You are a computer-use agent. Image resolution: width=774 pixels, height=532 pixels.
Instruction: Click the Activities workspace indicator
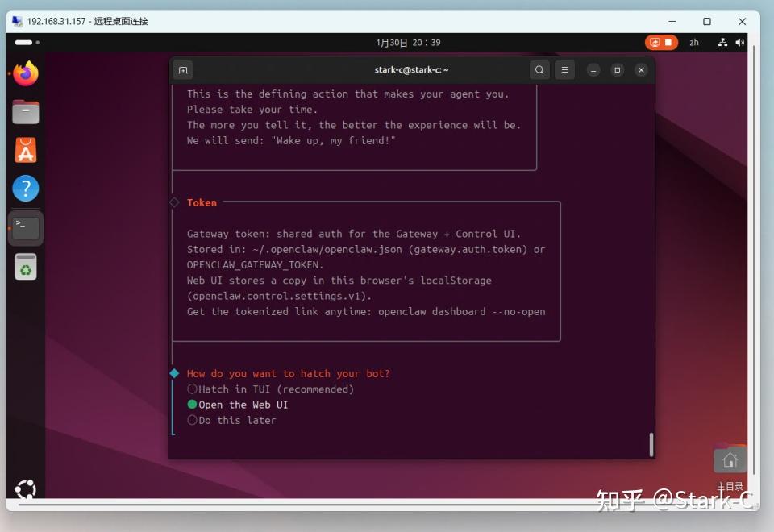pos(27,43)
